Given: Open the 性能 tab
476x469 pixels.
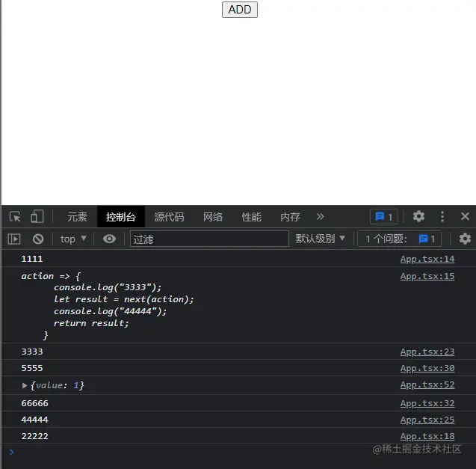Looking at the screenshot, I should (x=251, y=217).
